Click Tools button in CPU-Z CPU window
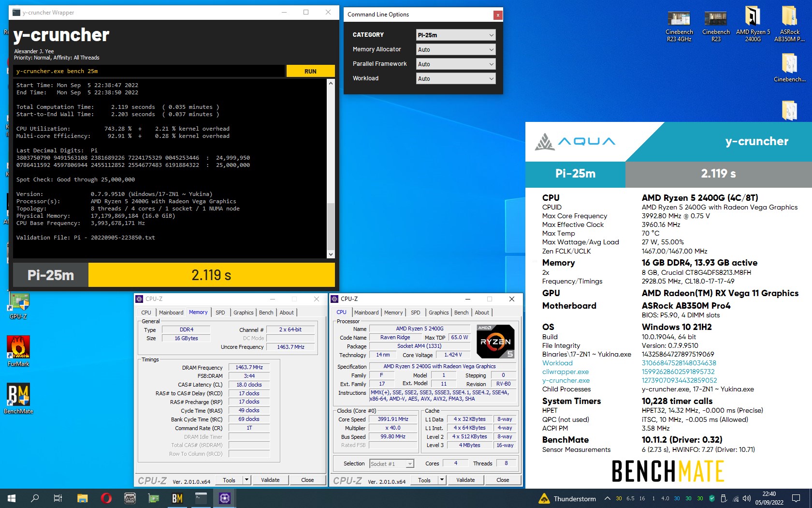This screenshot has height=508, width=812. (x=424, y=480)
